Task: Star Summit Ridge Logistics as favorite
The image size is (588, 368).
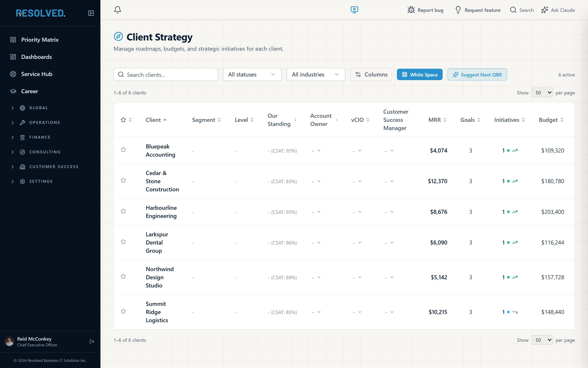Action: 124,311
